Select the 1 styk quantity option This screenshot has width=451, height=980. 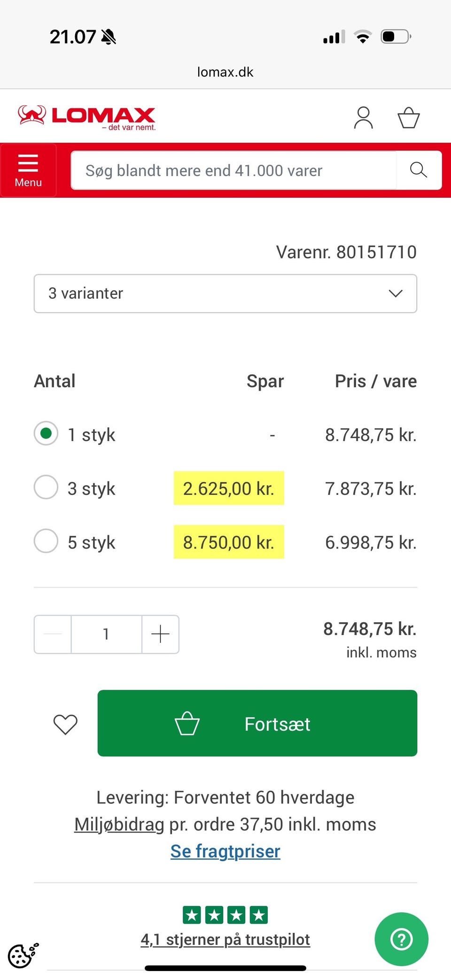[x=46, y=433]
